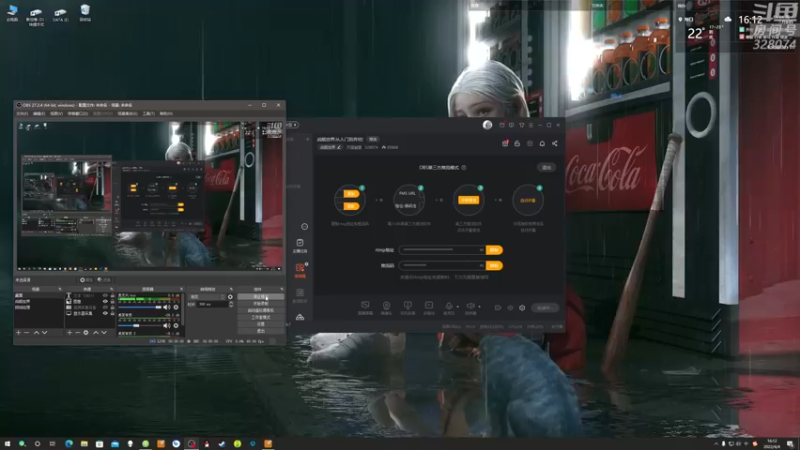The height and width of the screenshot is (450, 800).
Task: Toggle visibility eye of the display capture source
Action: coord(105,313)
